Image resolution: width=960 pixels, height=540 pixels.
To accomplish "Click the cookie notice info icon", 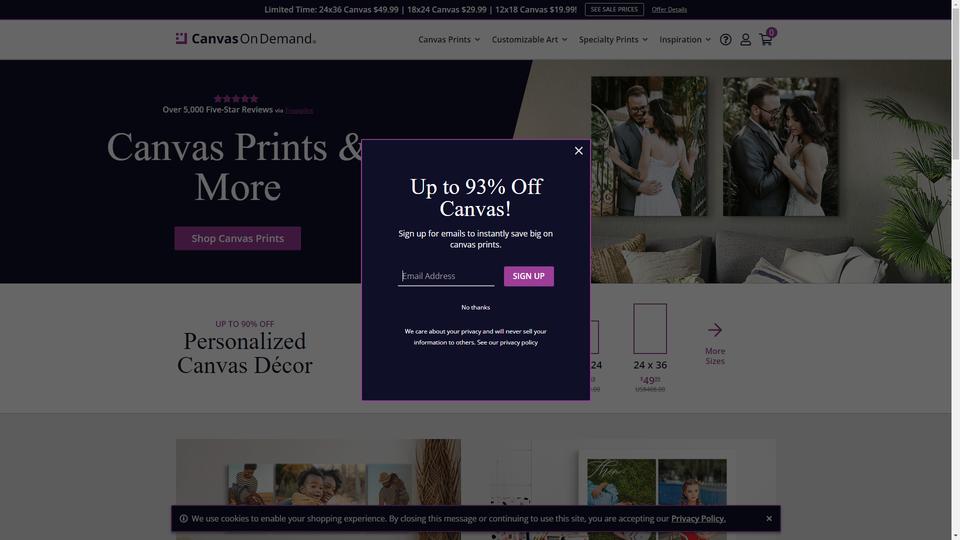I will tap(184, 519).
